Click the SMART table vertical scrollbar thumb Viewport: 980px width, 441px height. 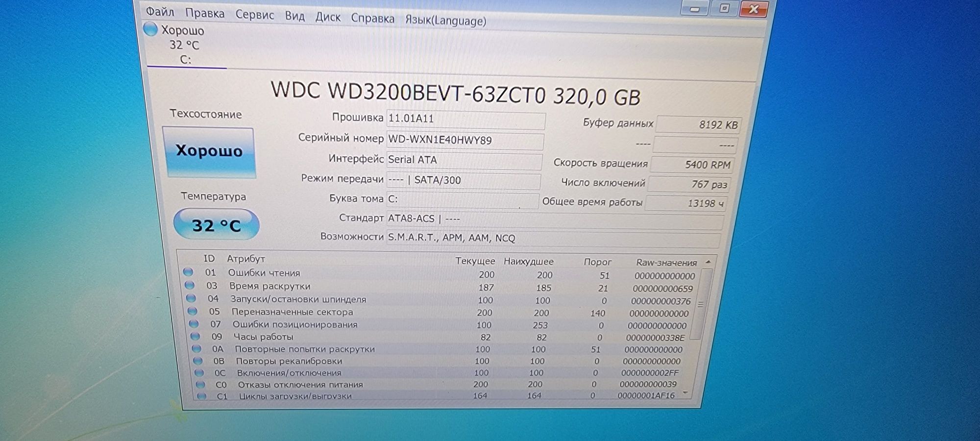pos(702,304)
